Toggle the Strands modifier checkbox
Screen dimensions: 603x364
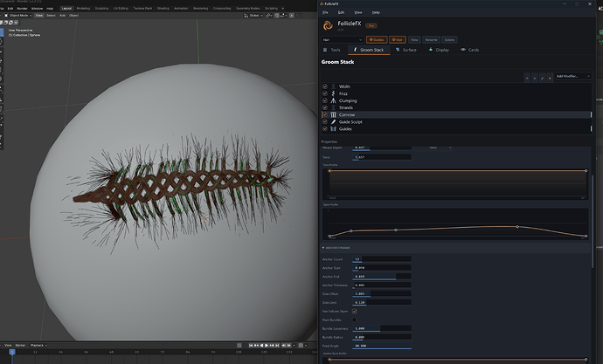tap(325, 107)
